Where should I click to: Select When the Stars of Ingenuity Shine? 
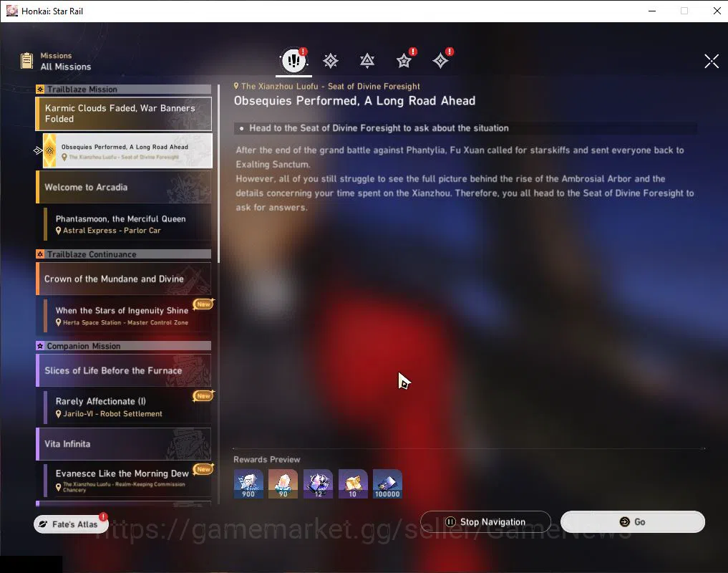127,316
